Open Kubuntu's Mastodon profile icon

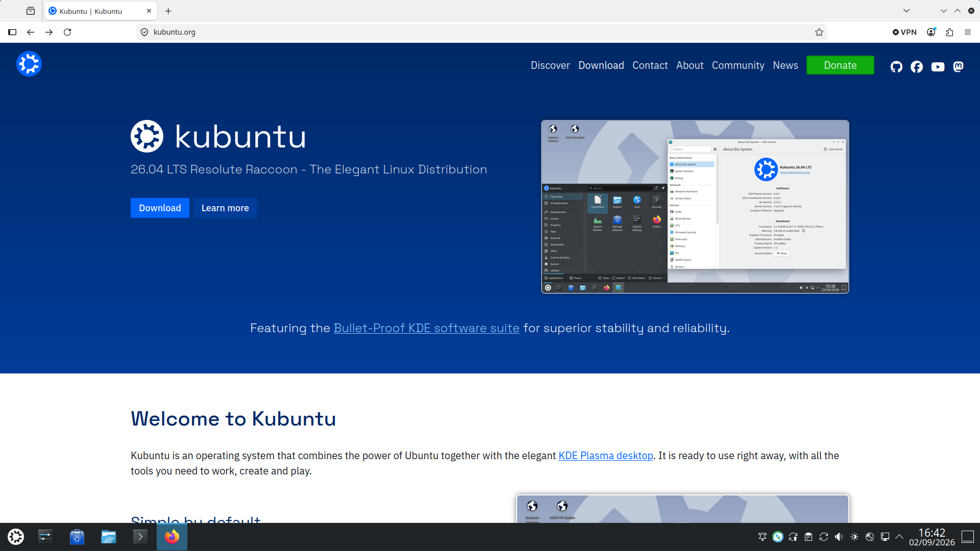click(959, 67)
